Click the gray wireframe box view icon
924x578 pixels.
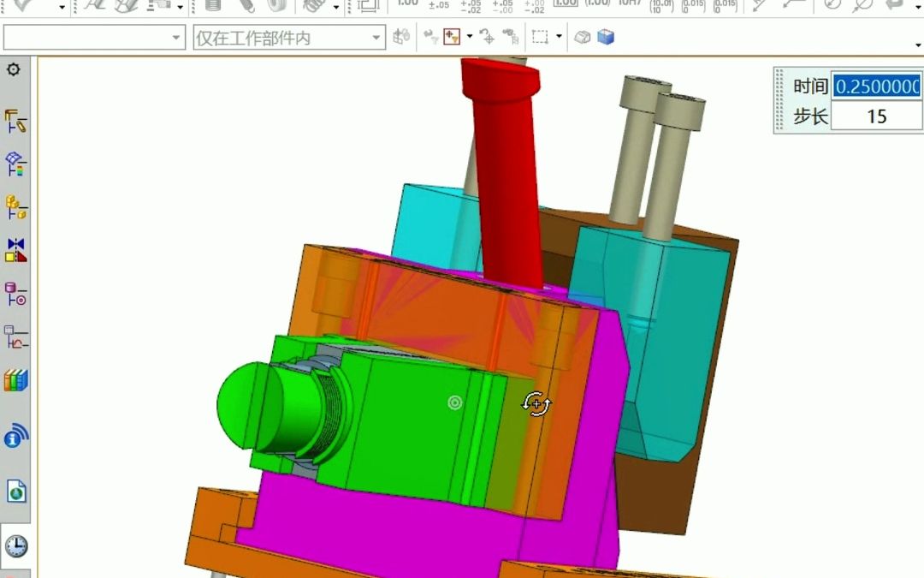click(x=583, y=37)
